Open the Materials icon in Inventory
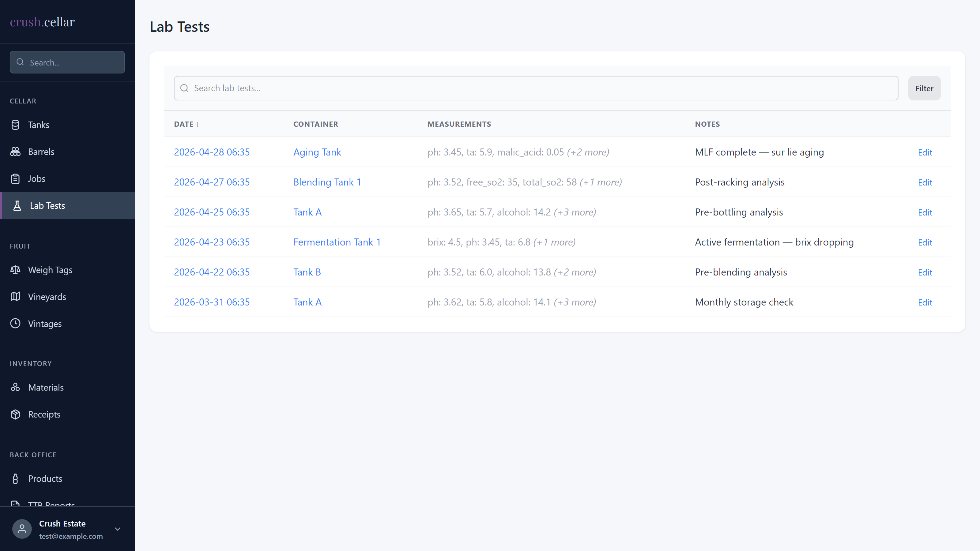This screenshot has height=551, width=980. (15, 388)
